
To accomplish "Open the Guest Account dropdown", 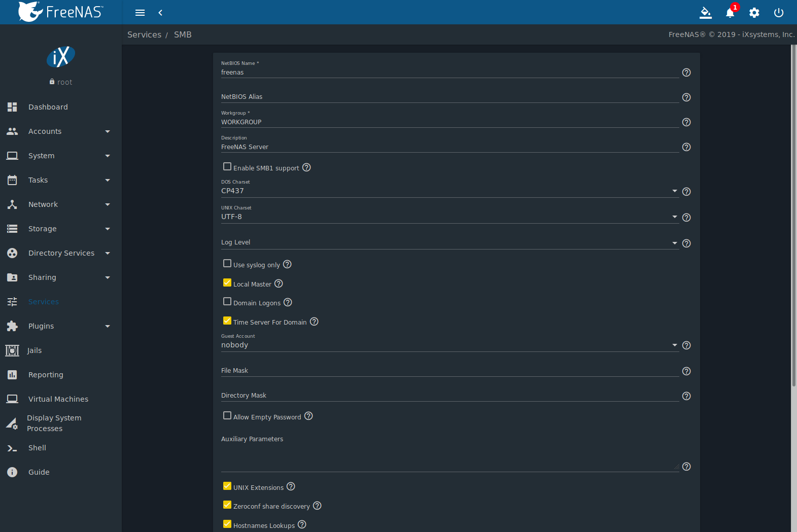I will 449,345.
